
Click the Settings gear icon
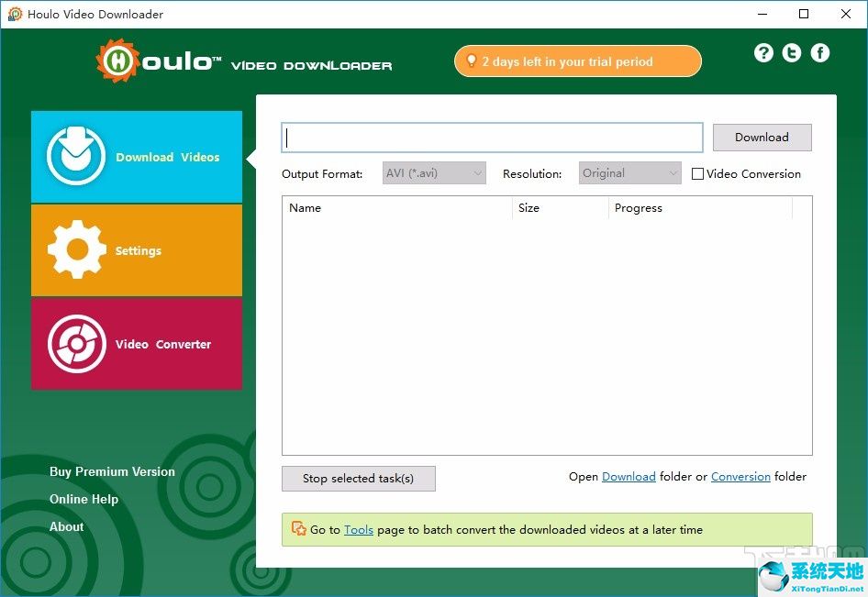(76, 249)
